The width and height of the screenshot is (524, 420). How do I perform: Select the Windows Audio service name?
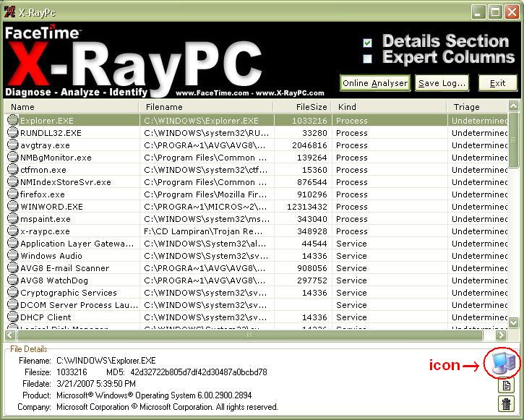(x=51, y=256)
